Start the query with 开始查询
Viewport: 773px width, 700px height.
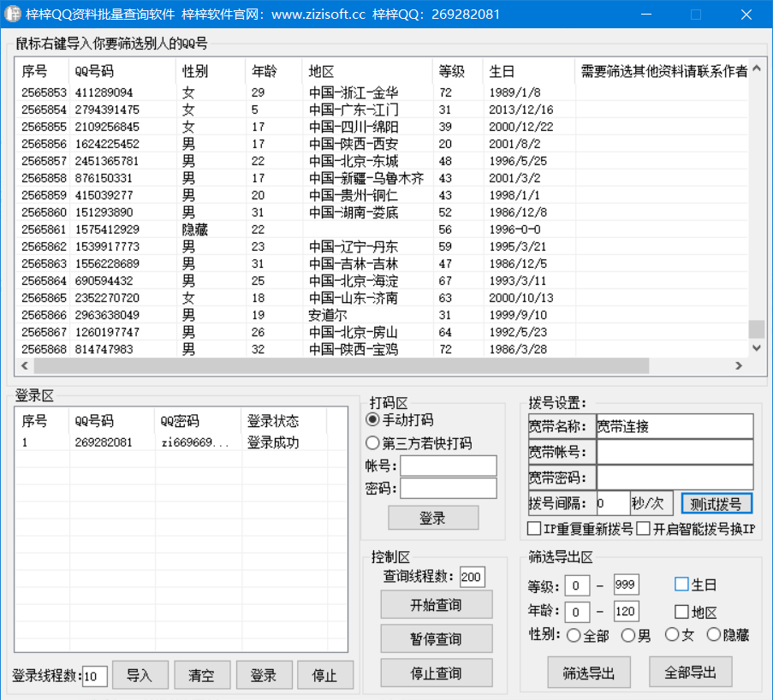pyautogui.click(x=436, y=604)
